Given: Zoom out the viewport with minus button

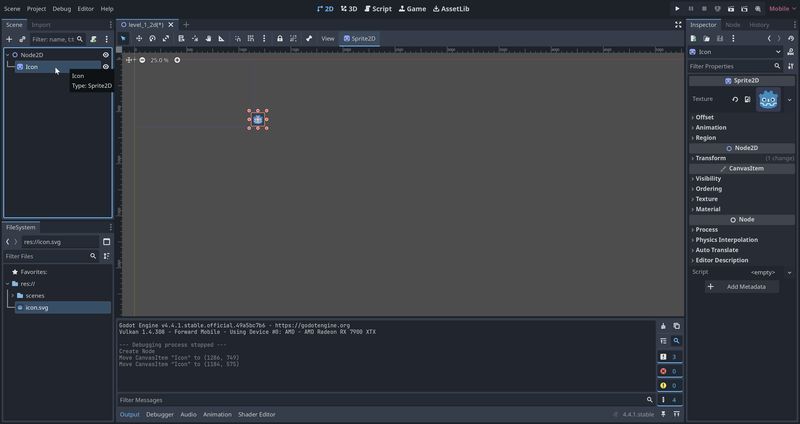Looking at the screenshot, I should [x=142, y=60].
